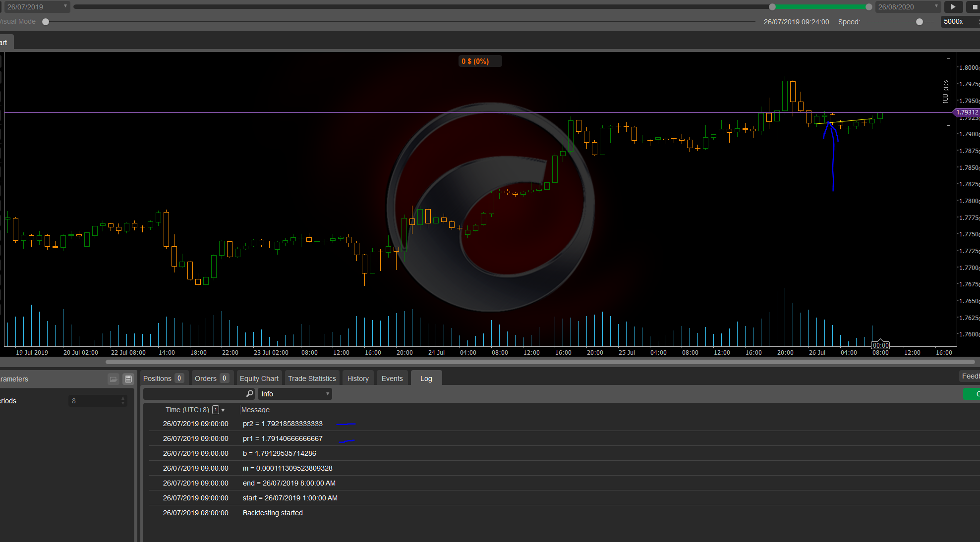Select the 'Backtesting started' log row

[x=564, y=513]
